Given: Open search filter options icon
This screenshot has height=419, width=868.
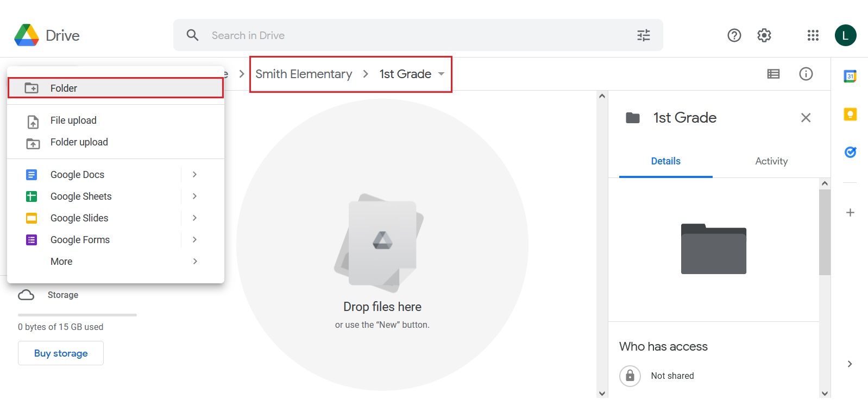Looking at the screenshot, I should point(644,35).
